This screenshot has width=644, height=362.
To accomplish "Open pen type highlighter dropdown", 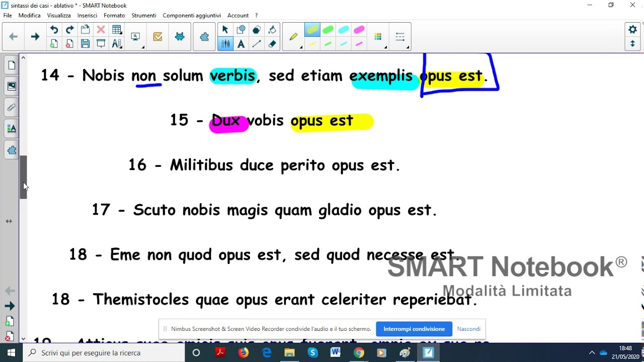I will point(294,37).
